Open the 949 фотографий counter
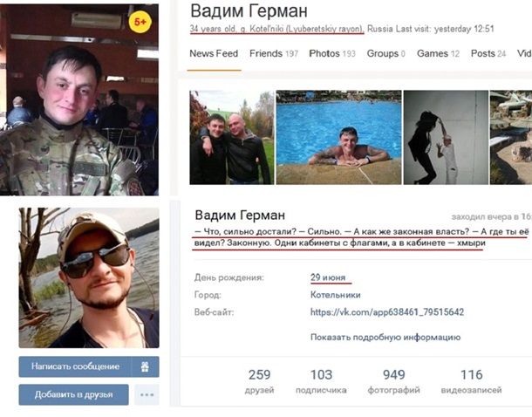The width and height of the screenshot is (532, 417). point(394,381)
